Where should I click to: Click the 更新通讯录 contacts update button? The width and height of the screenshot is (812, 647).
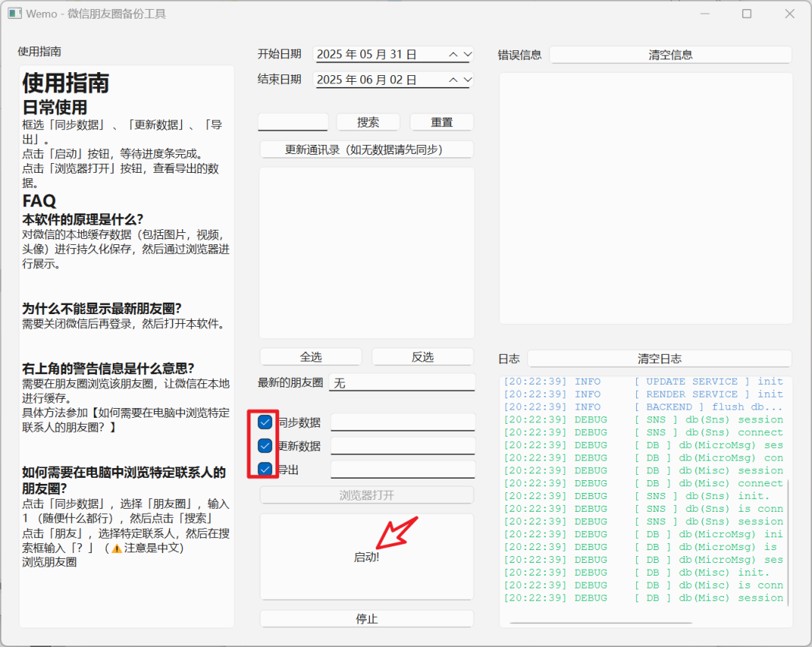click(366, 149)
